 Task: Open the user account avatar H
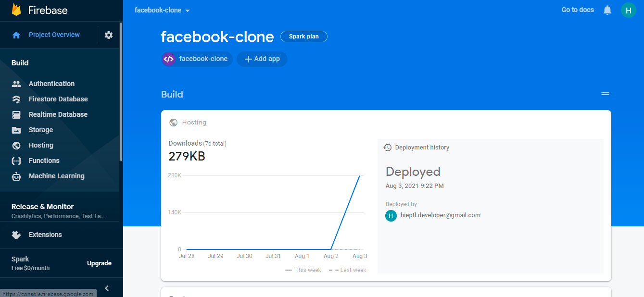(x=628, y=10)
